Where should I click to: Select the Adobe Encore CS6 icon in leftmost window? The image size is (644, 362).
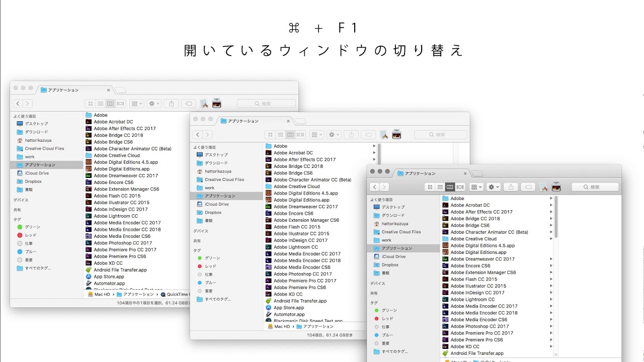89,182
